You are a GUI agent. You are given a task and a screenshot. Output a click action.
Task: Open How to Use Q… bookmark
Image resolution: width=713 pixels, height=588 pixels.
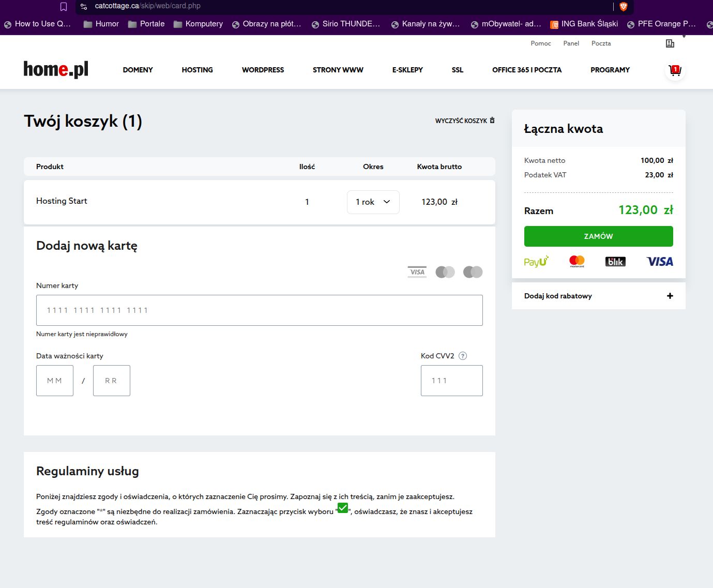pos(37,24)
